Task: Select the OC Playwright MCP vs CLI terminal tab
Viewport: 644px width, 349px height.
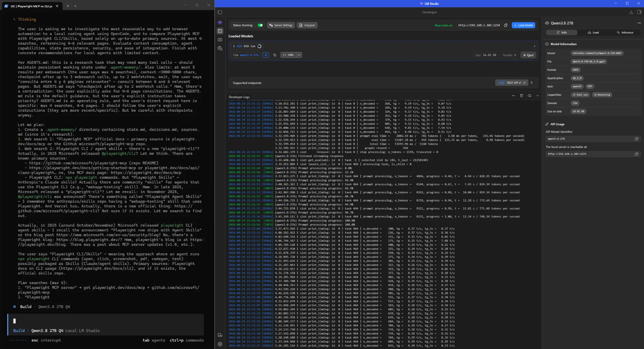Action: tap(31, 6)
